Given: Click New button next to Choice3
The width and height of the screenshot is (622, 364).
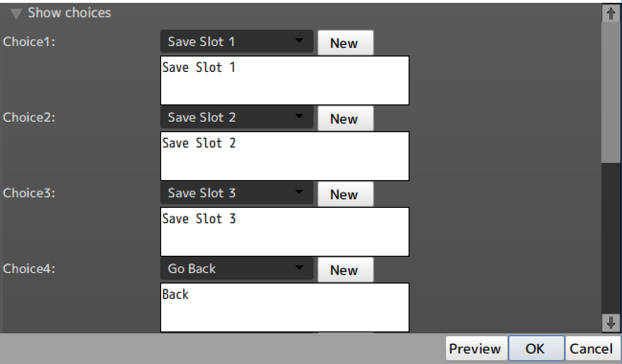Looking at the screenshot, I should (345, 194).
